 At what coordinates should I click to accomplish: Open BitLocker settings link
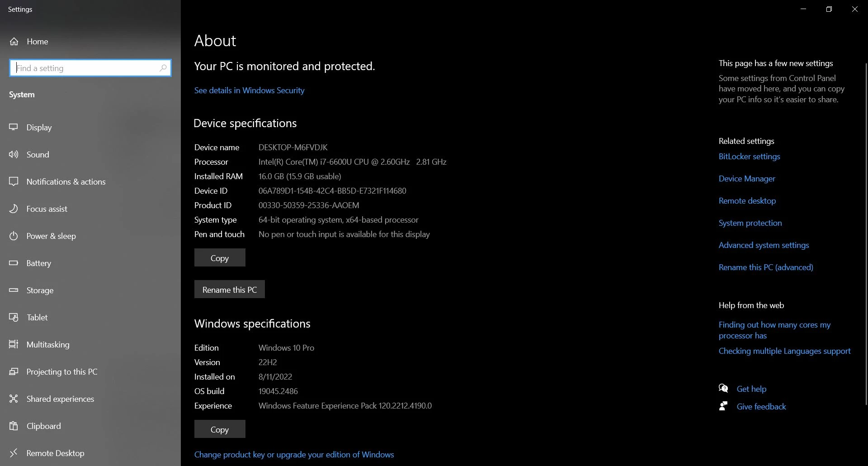[x=749, y=157]
